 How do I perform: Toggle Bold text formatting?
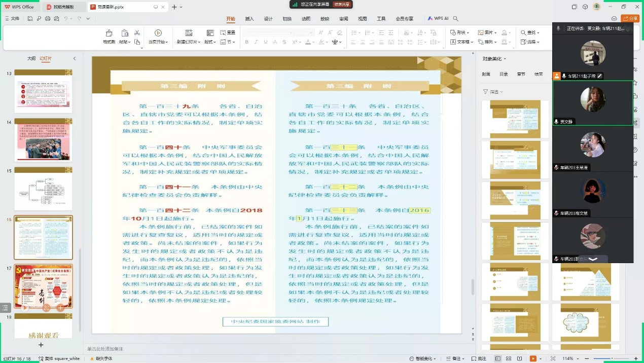[x=247, y=42]
